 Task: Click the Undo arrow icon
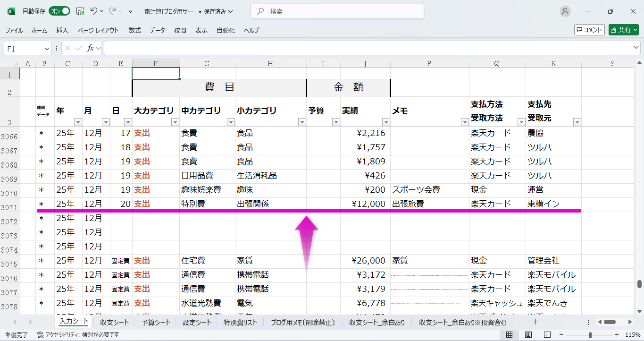[94, 11]
